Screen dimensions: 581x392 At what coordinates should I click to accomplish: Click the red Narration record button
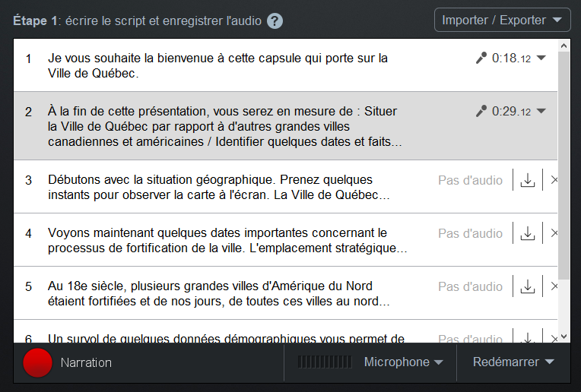37,363
